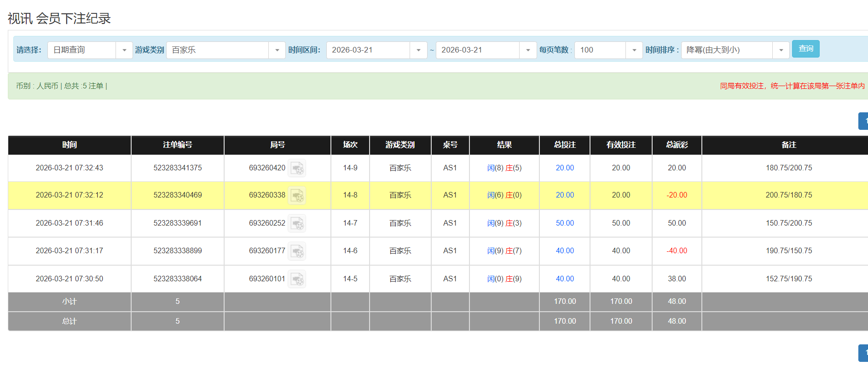Open the end date dropdown arrow

point(528,50)
